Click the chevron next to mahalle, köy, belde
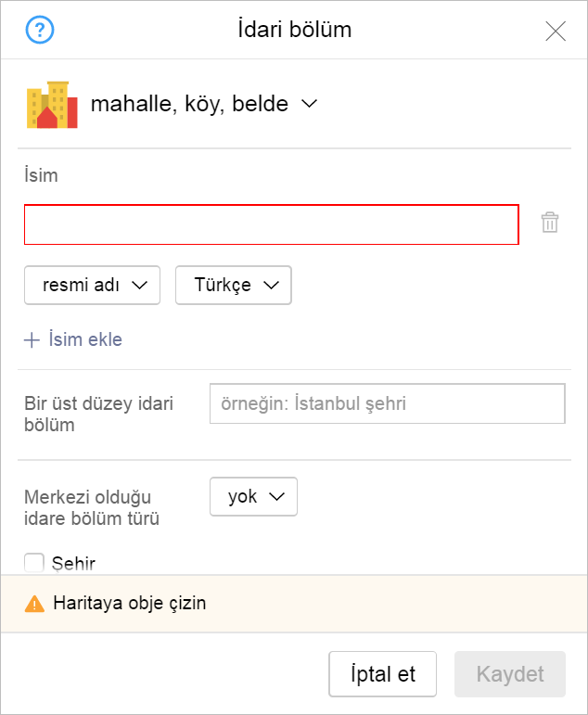 (x=309, y=104)
